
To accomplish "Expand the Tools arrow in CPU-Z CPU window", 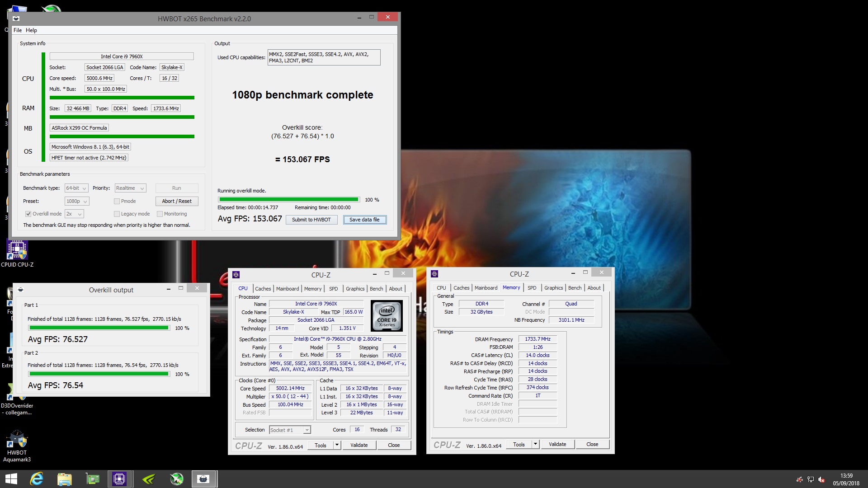I will tap(337, 445).
